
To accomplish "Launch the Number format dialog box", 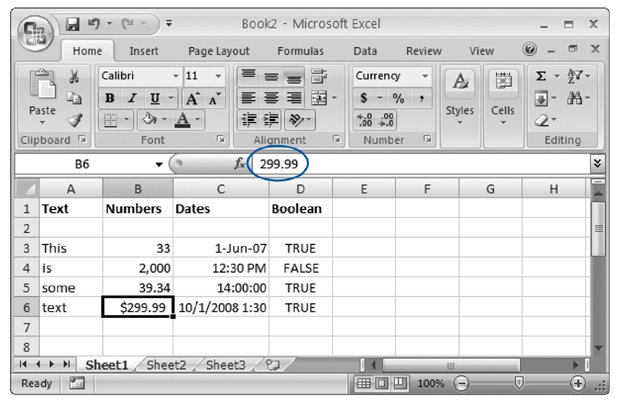I will click(x=427, y=139).
